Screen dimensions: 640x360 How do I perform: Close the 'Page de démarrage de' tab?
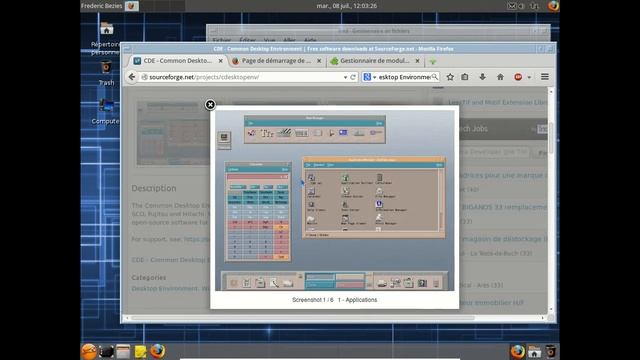click(319, 61)
